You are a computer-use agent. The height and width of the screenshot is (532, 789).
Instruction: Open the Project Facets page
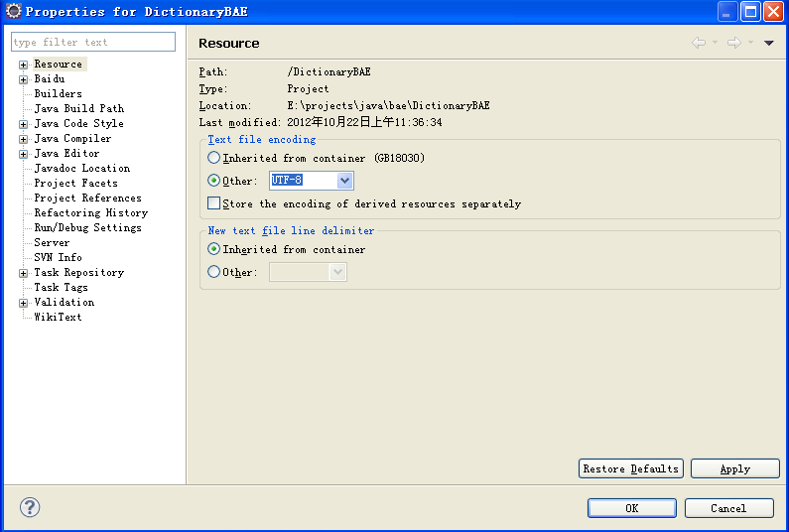click(75, 183)
